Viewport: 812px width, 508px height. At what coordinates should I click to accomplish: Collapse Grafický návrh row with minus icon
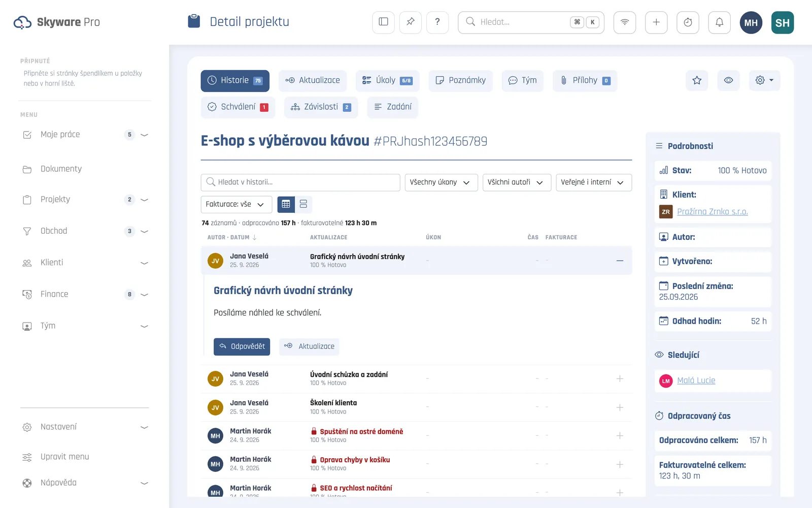(620, 261)
